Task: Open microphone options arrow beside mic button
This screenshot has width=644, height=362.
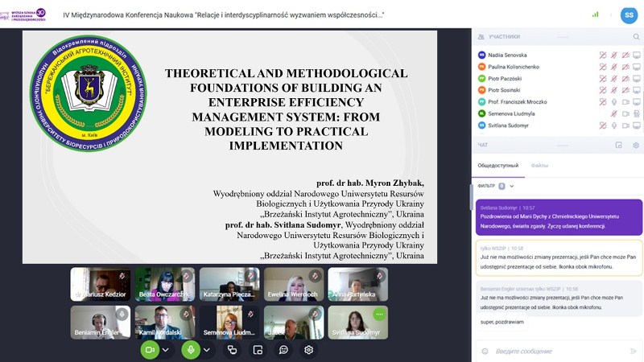Action: [x=207, y=350]
